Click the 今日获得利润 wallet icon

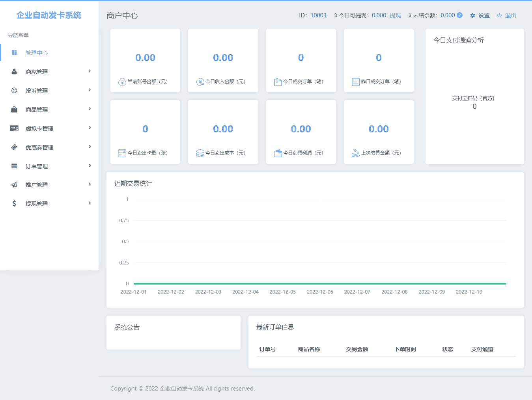[x=278, y=153]
